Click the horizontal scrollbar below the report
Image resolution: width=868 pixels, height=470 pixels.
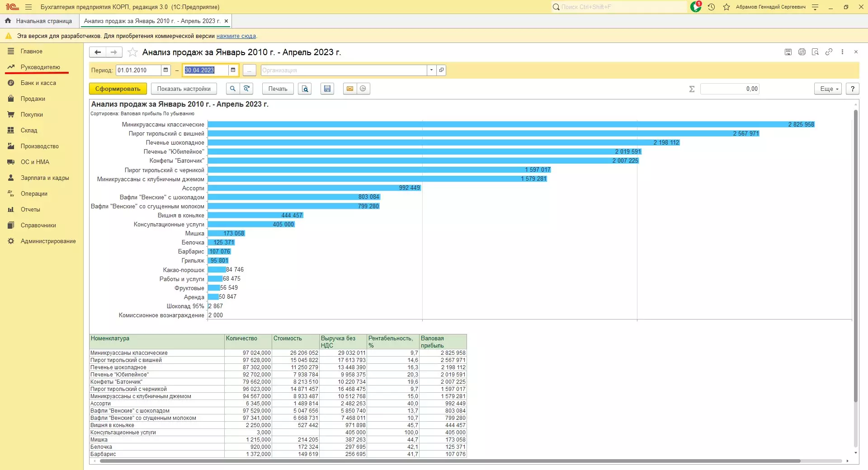point(450,461)
